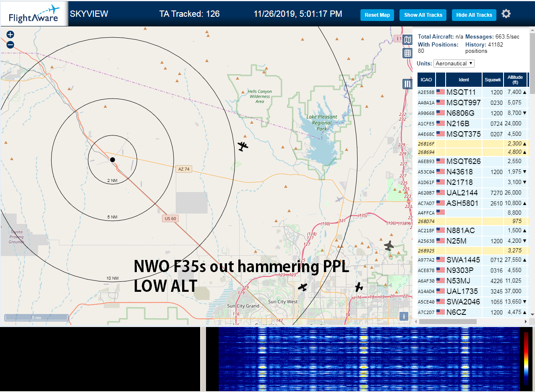Screen dimensions: 535x392
Task: Select aircraft icon above Sun City West
Action: [303, 287]
